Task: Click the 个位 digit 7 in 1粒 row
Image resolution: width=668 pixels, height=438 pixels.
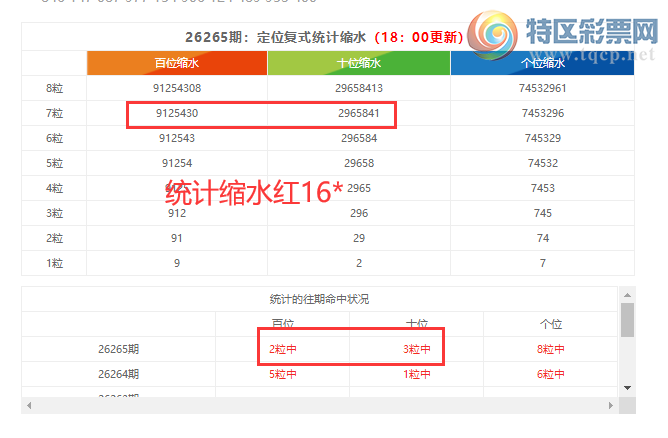Action: 542,263
